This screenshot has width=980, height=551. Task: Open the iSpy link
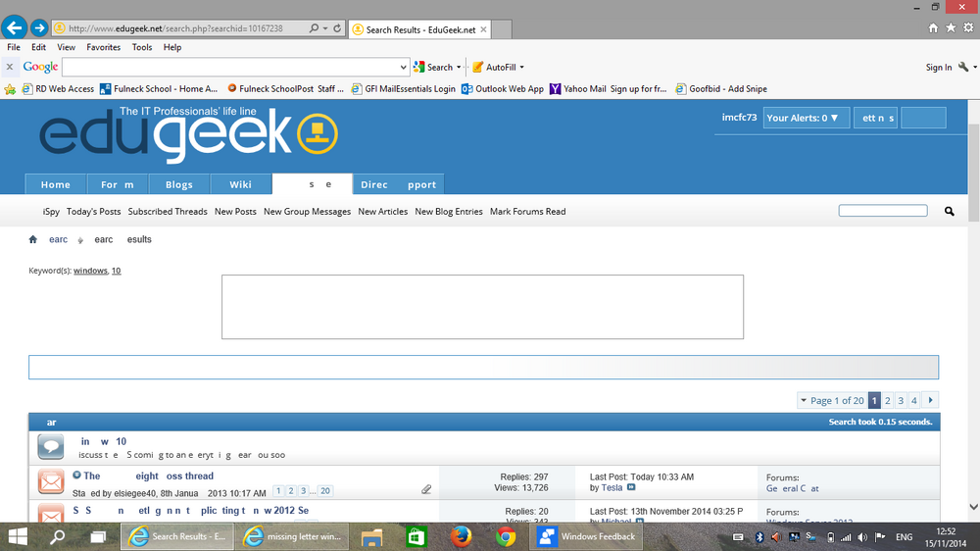pyautogui.click(x=51, y=212)
